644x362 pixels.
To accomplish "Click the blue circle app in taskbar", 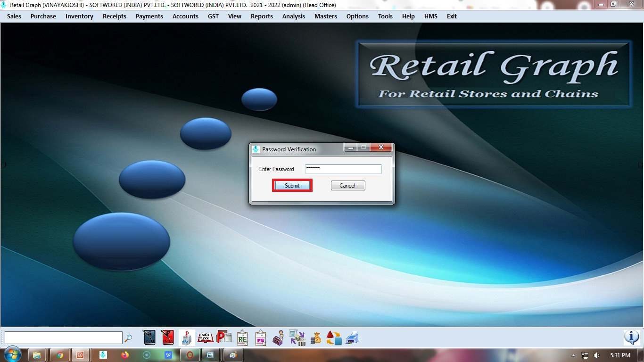I will [147, 355].
